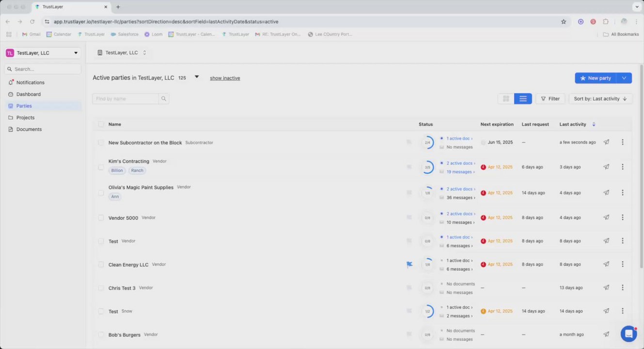644x349 pixels.
Task: Click send icon for Olivia's Magic Paint Supplies
Action: (x=606, y=192)
